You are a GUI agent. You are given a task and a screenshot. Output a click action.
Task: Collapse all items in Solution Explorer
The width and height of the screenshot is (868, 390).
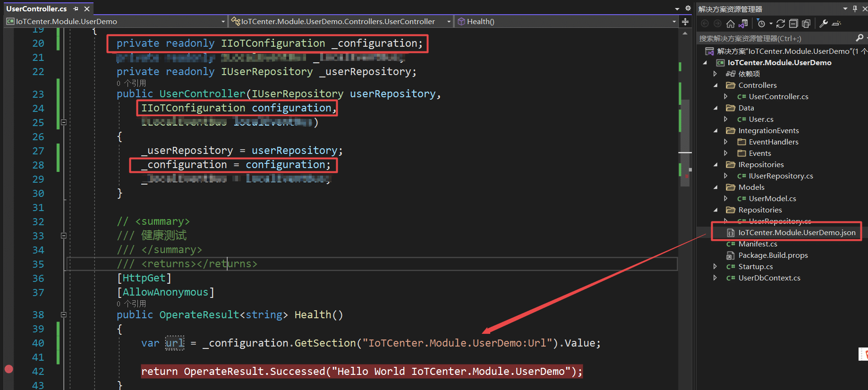[x=793, y=24]
